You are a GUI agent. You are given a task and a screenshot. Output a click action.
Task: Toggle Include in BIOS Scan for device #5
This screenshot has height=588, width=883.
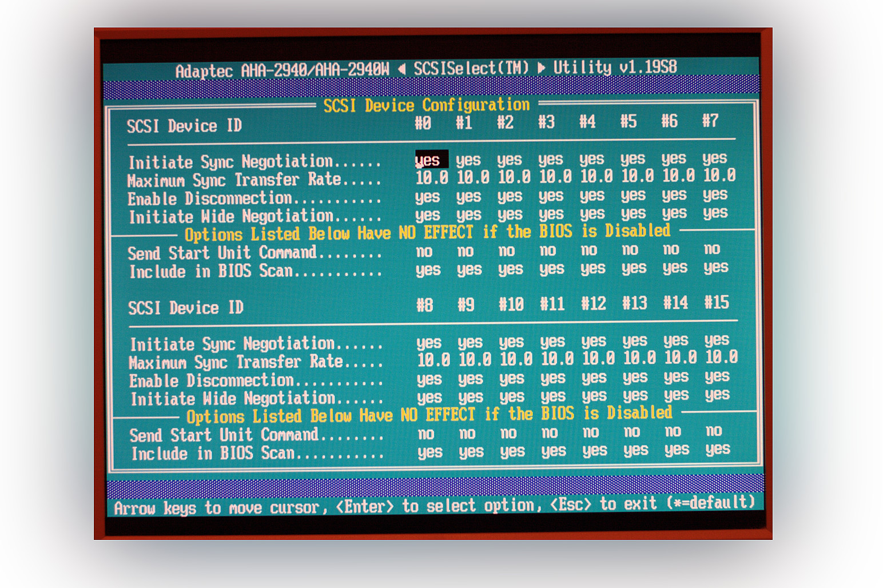(x=634, y=268)
